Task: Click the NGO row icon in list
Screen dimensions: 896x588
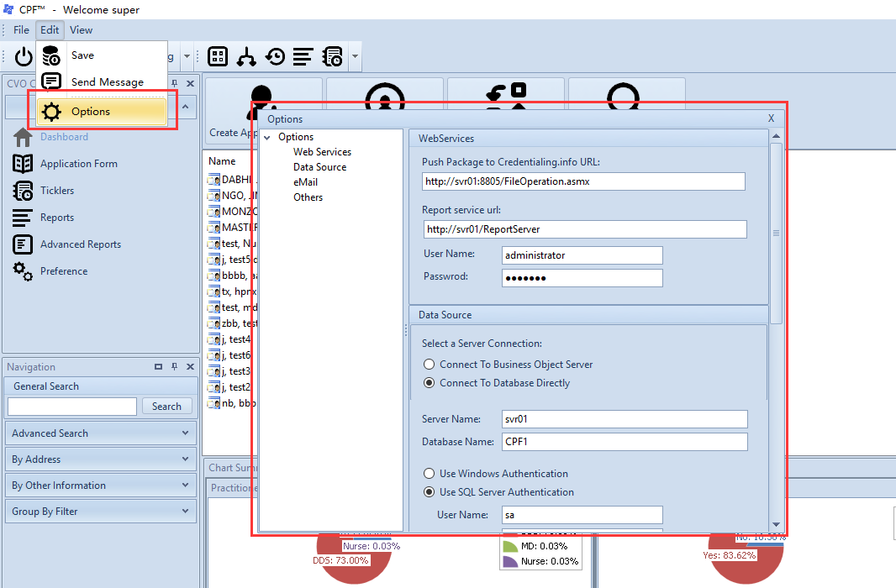Action: (213, 196)
